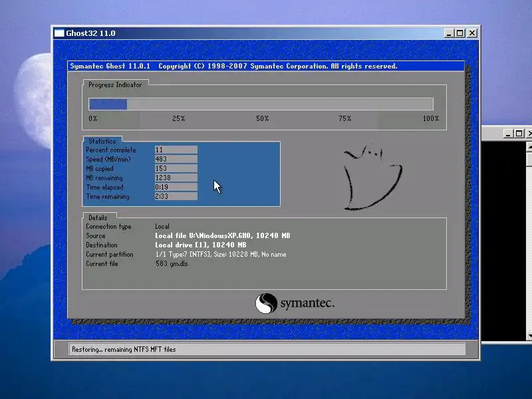Click the 75% progress marker label

click(344, 118)
